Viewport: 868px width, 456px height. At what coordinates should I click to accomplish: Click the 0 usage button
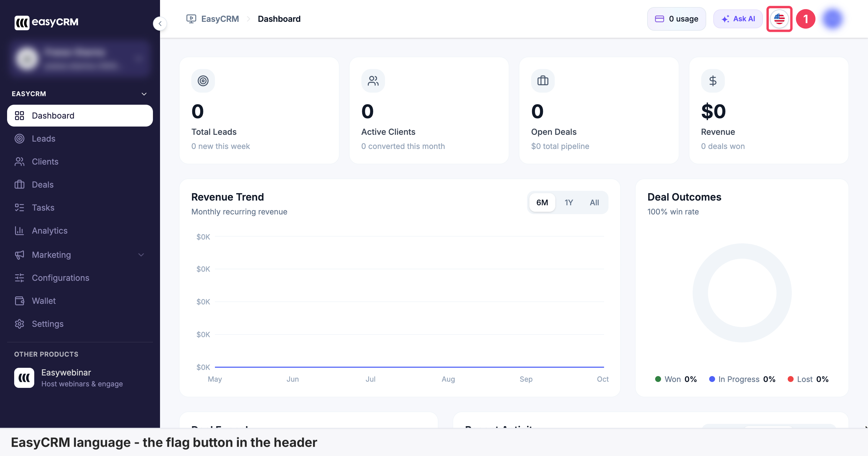point(676,19)
